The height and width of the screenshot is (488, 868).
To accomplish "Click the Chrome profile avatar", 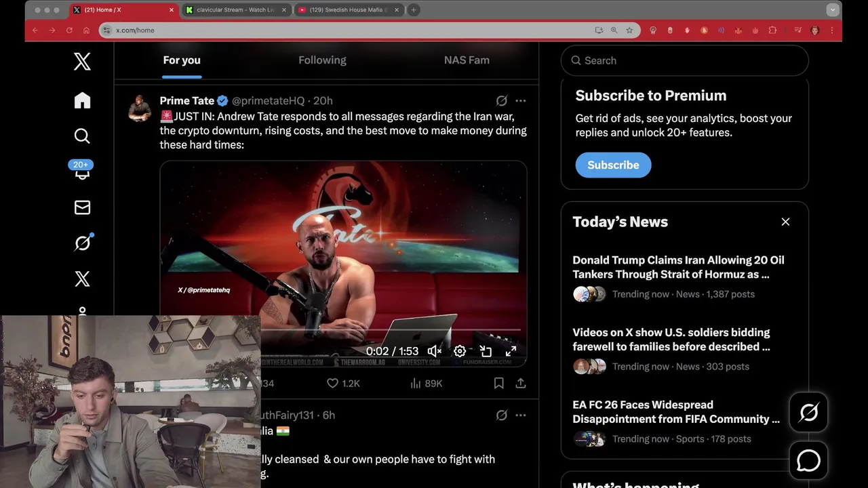I will 815,30.
